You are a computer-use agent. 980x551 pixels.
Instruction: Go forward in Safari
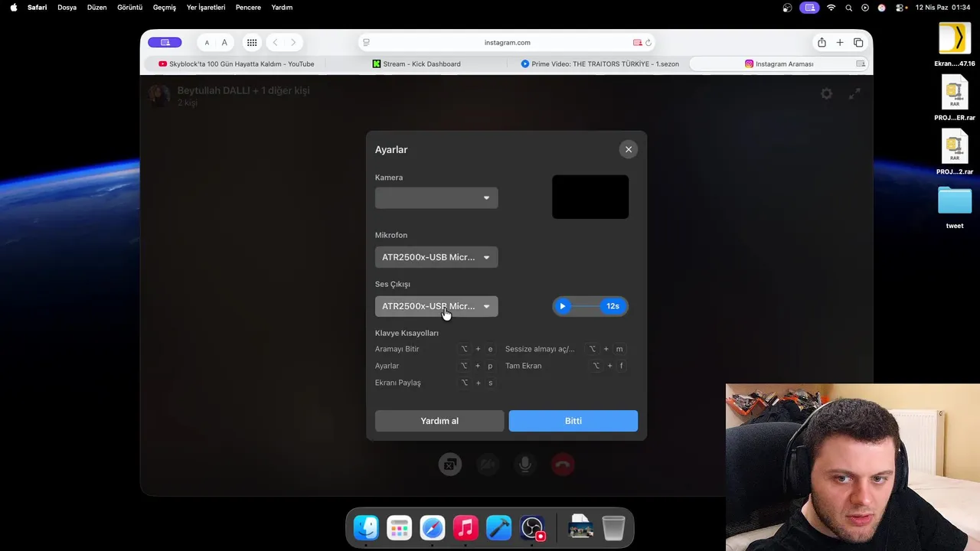point(293,43)
